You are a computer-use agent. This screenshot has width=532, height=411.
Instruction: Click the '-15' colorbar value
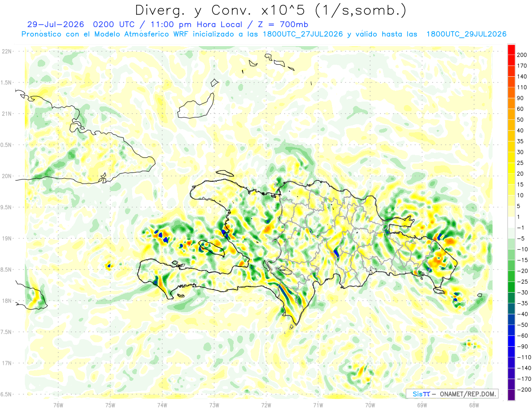coord(522,260)
